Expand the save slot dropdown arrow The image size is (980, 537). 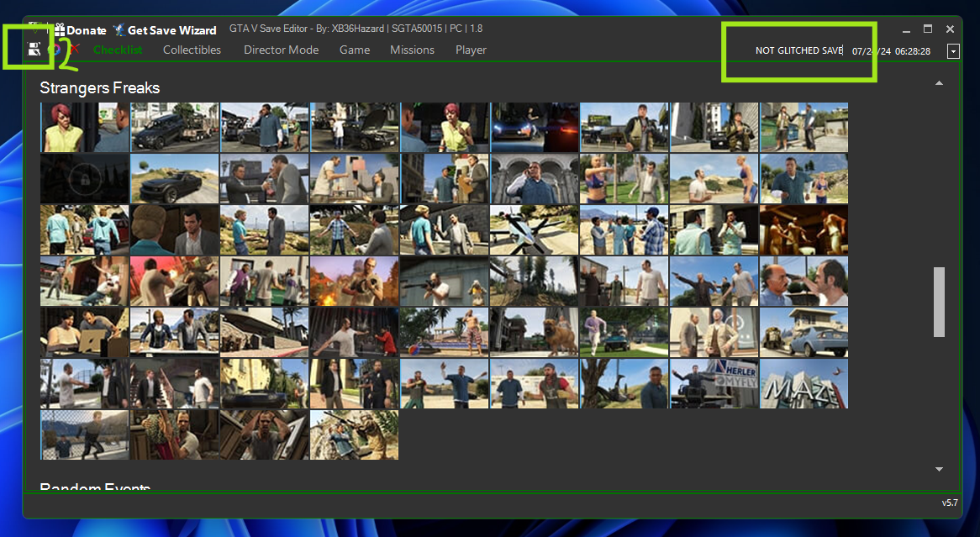coord(953,51)
